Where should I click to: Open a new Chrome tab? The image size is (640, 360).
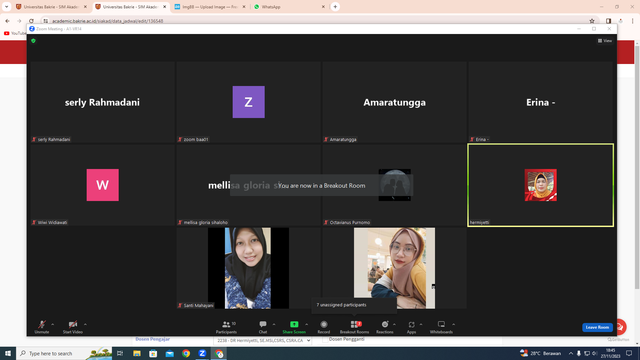coord(335,7)
